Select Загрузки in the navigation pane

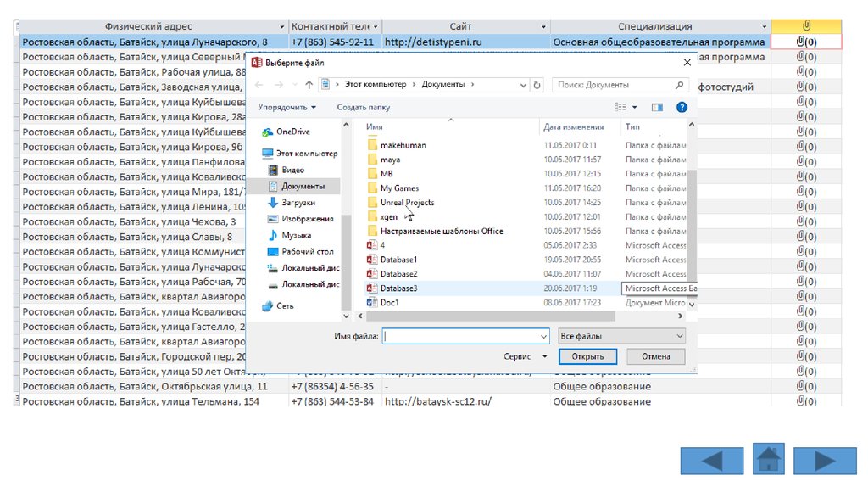click(x=298, y=203)
